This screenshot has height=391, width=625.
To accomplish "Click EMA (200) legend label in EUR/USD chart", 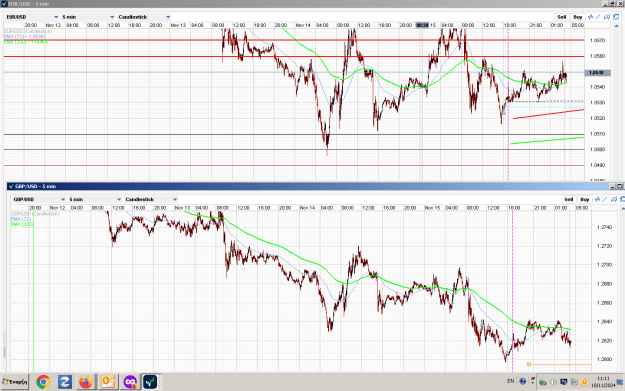I will [x=26, y=41].
